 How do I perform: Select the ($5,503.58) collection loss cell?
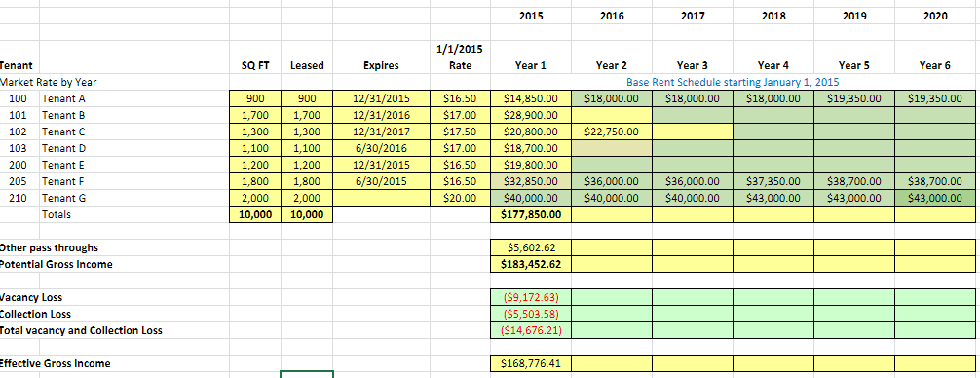(531, 314)
